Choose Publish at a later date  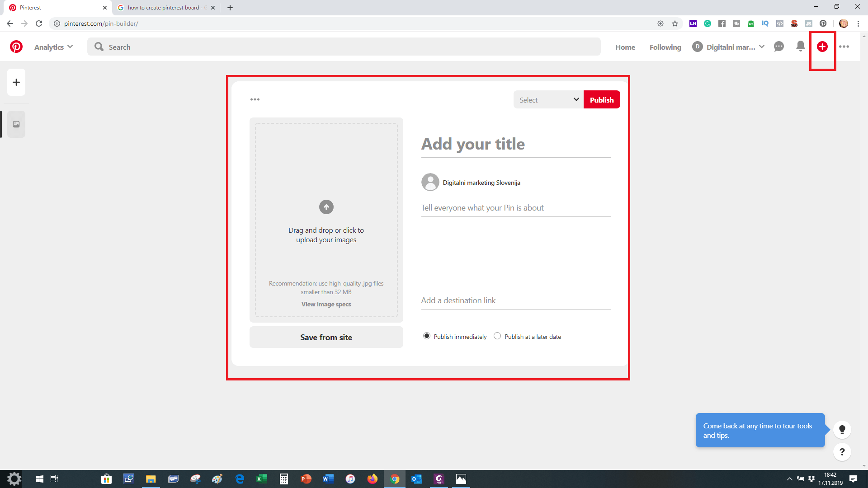click(x=497, y=336)
